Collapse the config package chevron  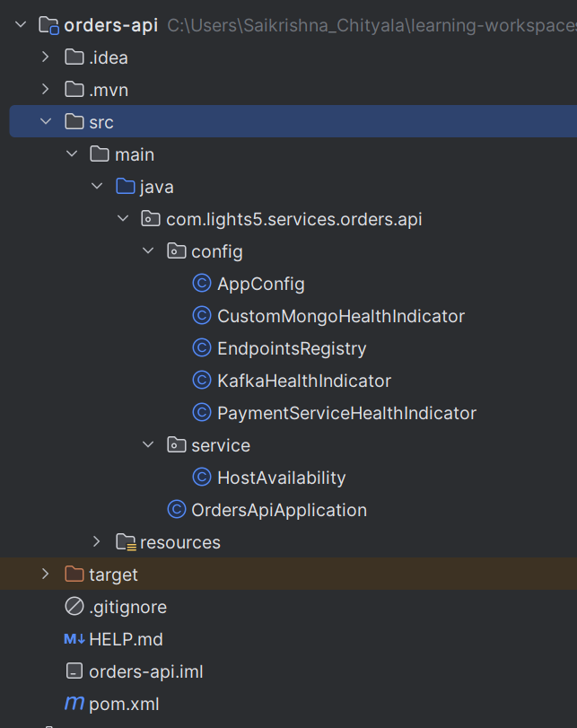tap(148, 251)
